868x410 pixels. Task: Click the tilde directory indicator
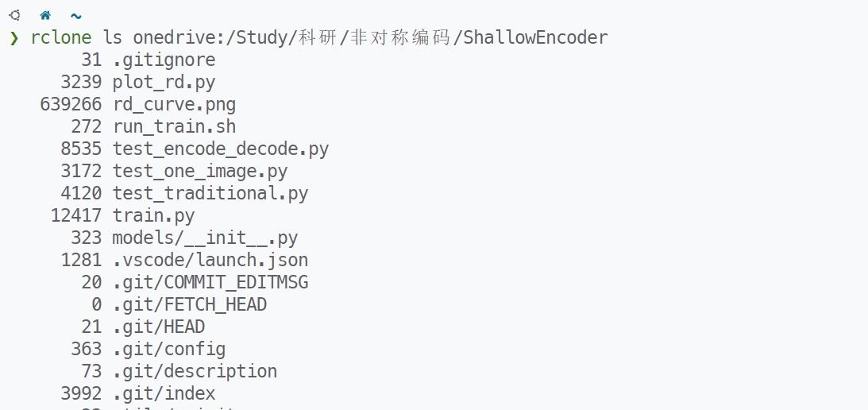(75, 16)
